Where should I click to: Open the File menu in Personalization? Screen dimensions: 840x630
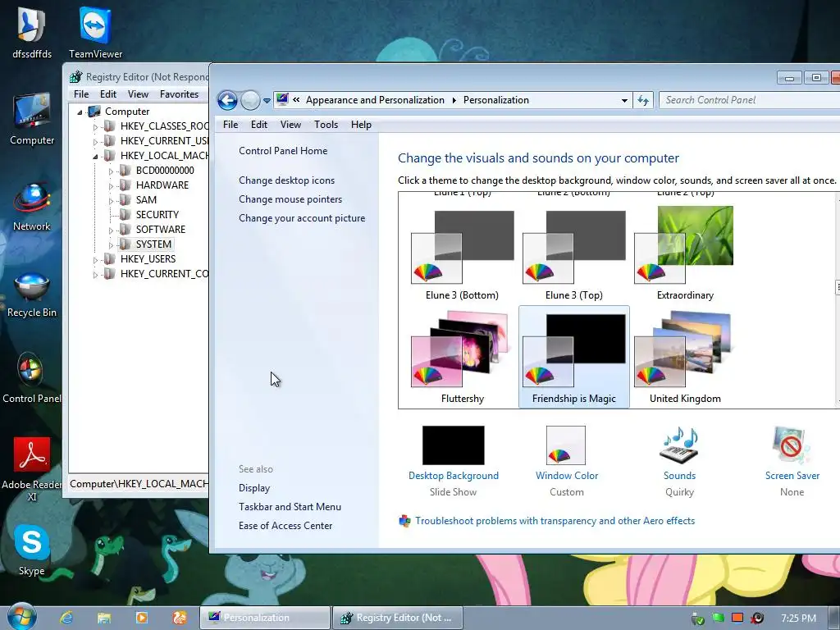(231, 125)
